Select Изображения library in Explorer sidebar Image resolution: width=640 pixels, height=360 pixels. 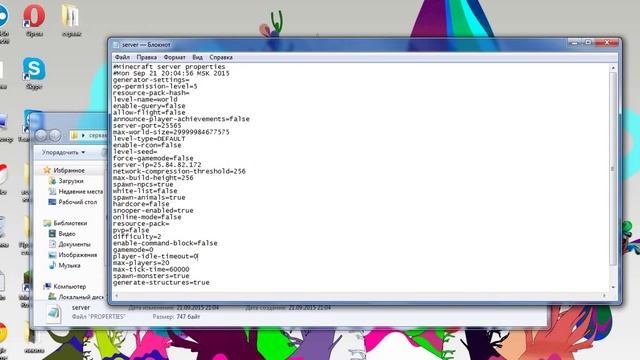click(x=78, y=255)
